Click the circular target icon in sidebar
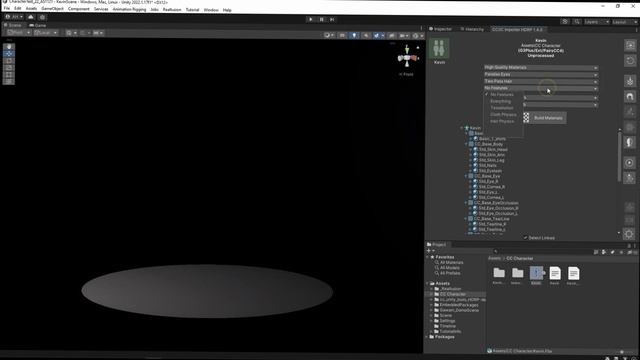640x360 pixels. tap(630, 162)
